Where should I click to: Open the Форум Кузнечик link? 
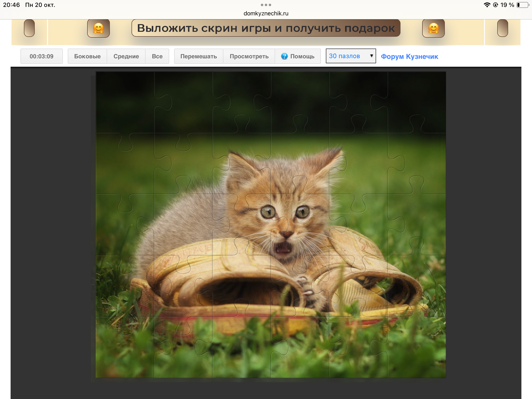[x=409, y=56]
